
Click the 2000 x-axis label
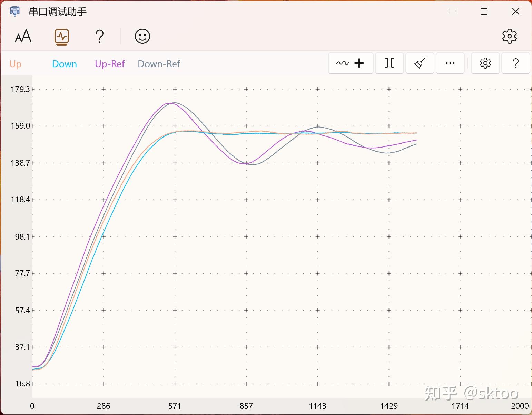click(520, 406)
